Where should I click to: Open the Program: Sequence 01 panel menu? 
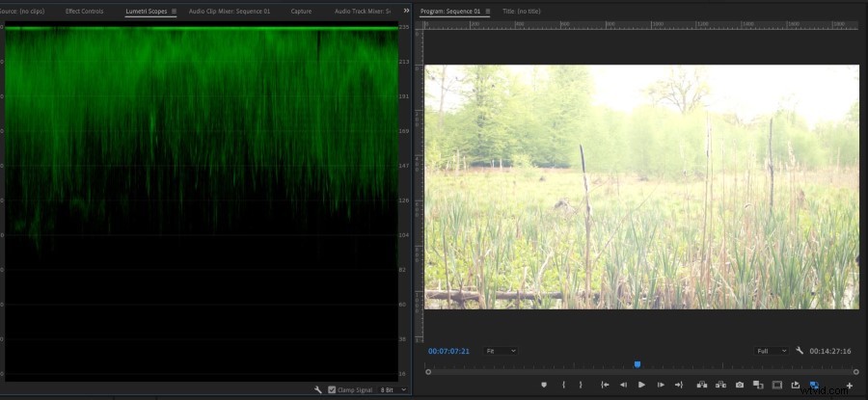(488, 11)
